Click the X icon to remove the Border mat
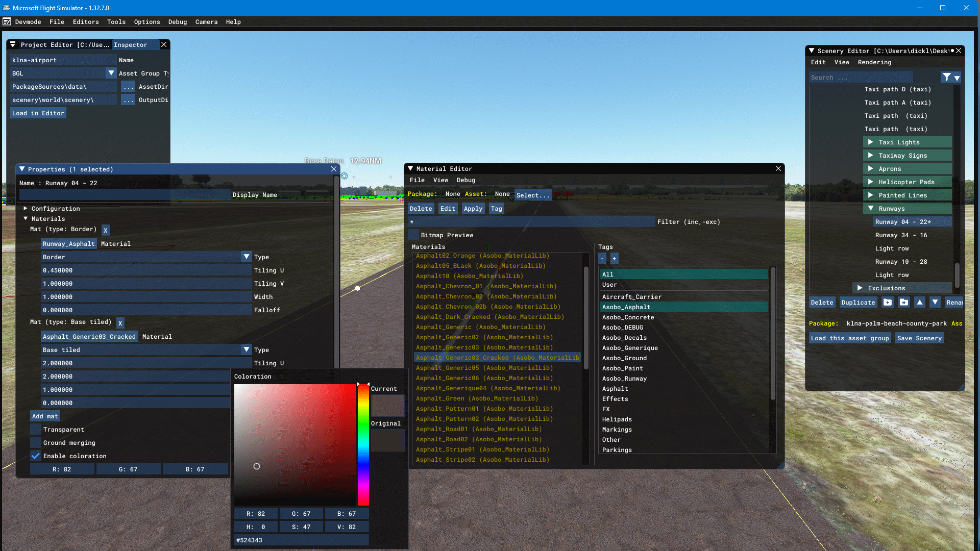The image size is (980, 551). 106,230
